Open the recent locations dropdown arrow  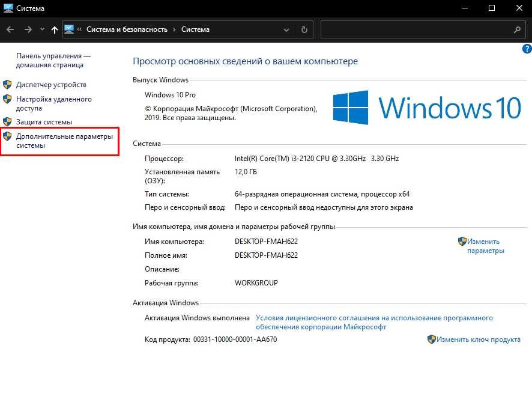(42, 29)
